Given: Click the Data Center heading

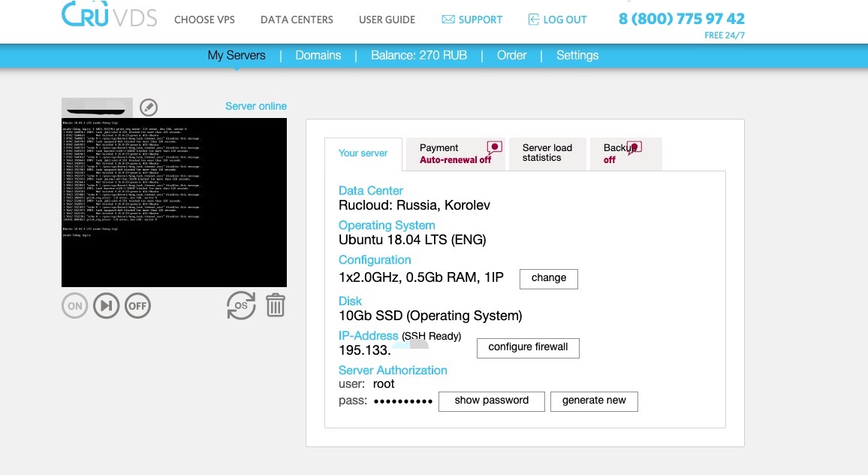Looking at the screenshot, I should coord(371,191).
